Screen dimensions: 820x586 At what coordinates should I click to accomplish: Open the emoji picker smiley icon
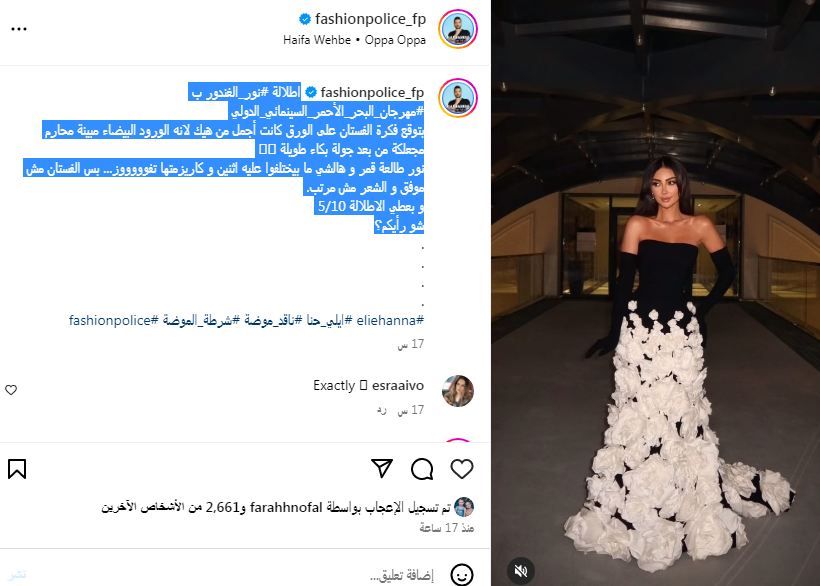(x=462, y=575)
